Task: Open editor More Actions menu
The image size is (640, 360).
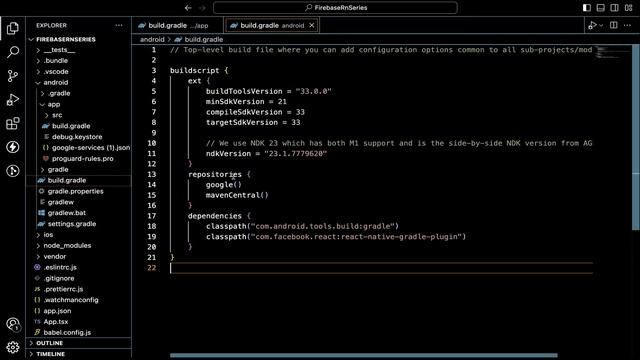Action: [x=627, y=25]
